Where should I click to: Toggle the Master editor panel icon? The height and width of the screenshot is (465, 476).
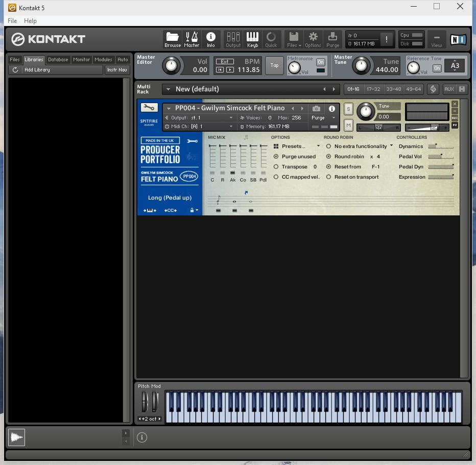[192, 39]
